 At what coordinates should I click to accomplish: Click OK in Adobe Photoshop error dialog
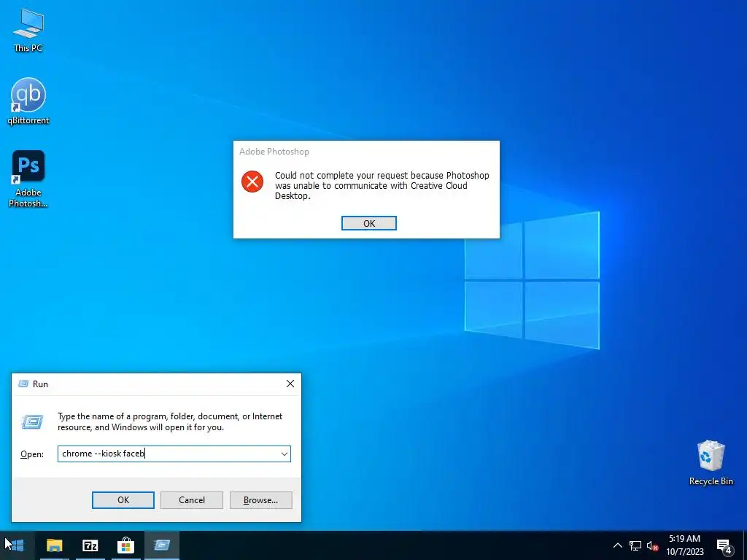368,223
